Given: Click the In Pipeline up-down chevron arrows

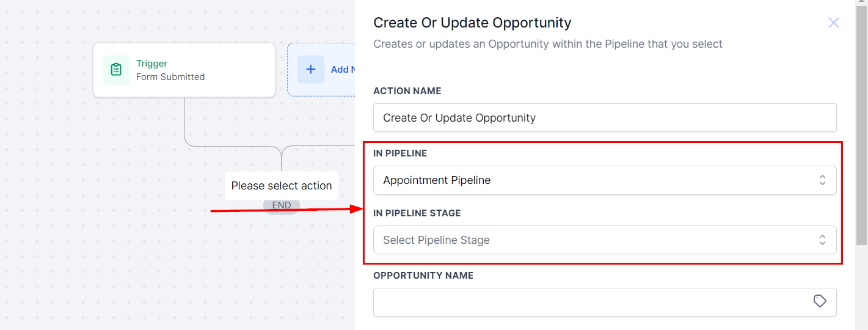Looking at the screenshot, I should [x=822, y=180].
